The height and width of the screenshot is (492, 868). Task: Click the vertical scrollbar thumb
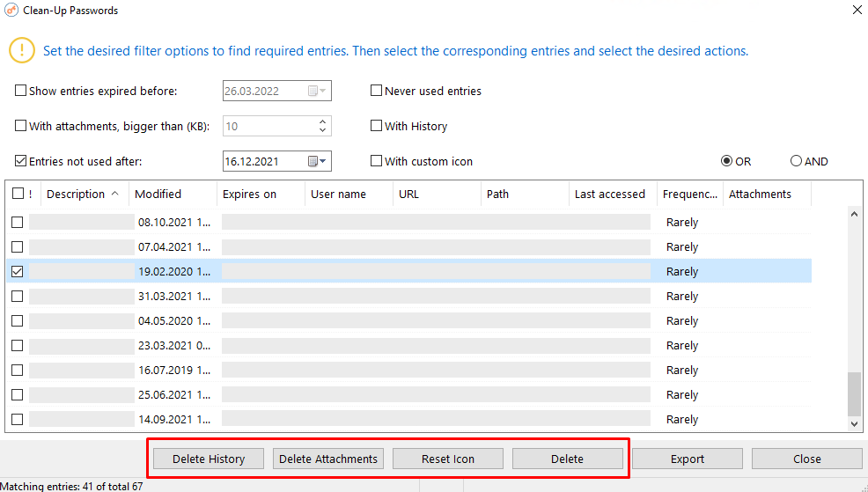854,393
